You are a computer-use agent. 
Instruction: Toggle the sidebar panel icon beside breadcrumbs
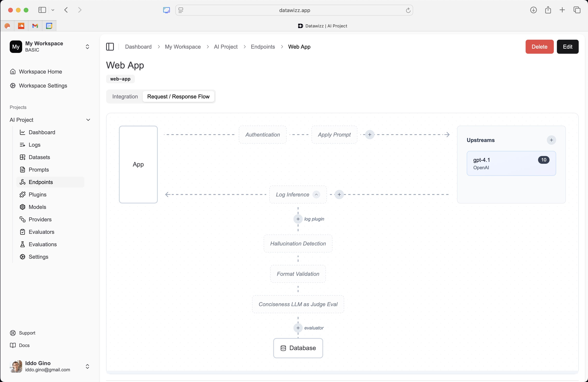point(110,47)
